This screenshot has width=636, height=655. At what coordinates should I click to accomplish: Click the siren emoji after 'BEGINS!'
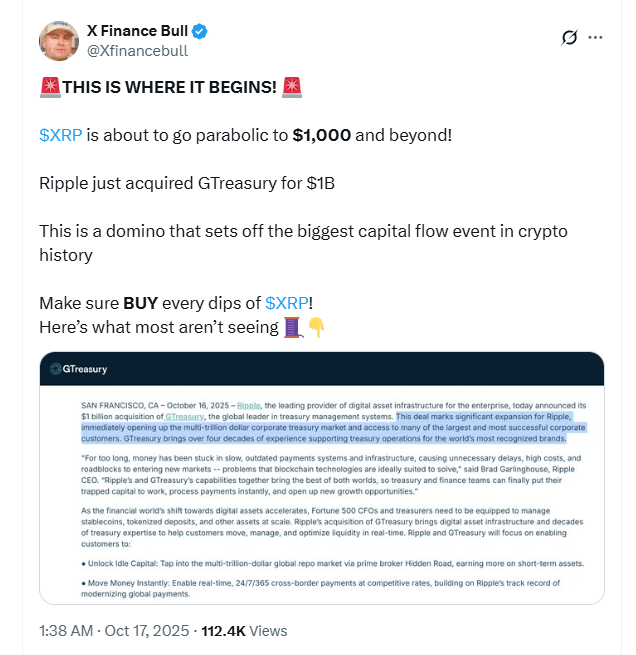(x=292, y=87)
